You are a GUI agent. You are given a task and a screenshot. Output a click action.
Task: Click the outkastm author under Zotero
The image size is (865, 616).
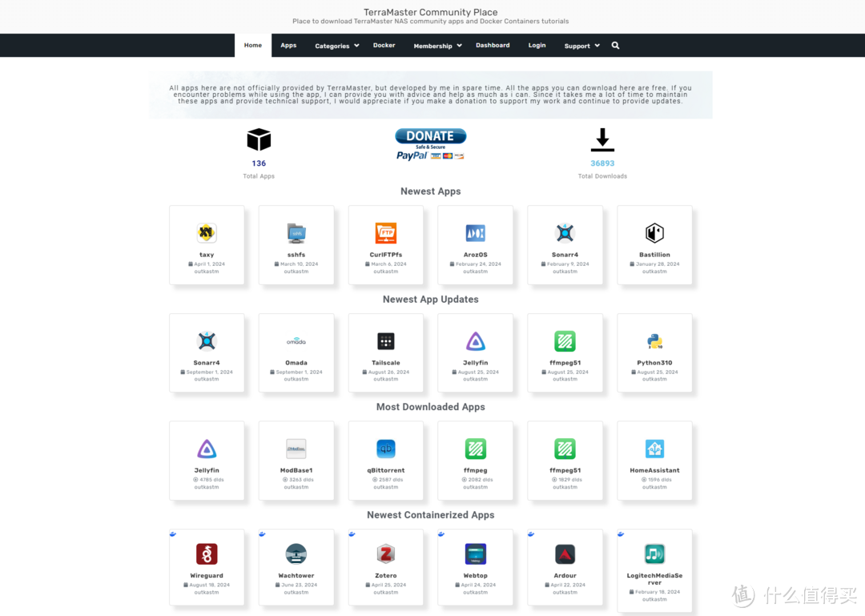tap(385, 592)
